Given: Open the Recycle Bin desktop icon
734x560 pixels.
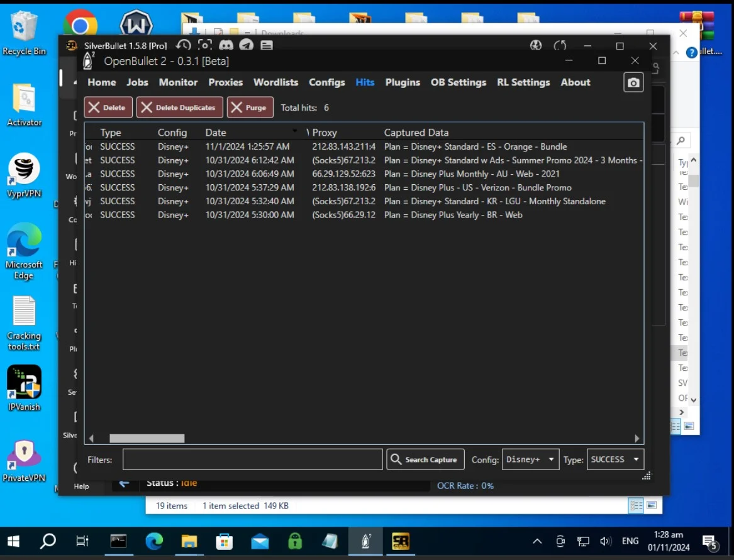Looking at the screenshot, I should 24,33.
